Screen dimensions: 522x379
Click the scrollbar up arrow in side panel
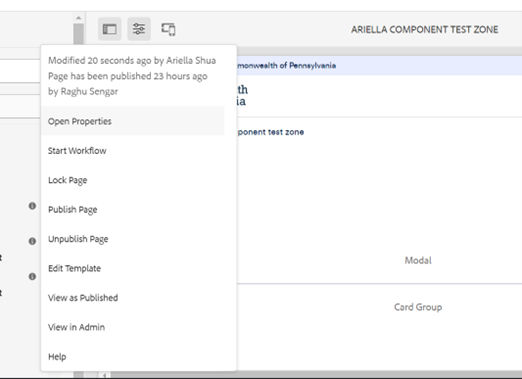tap(78, 18)
